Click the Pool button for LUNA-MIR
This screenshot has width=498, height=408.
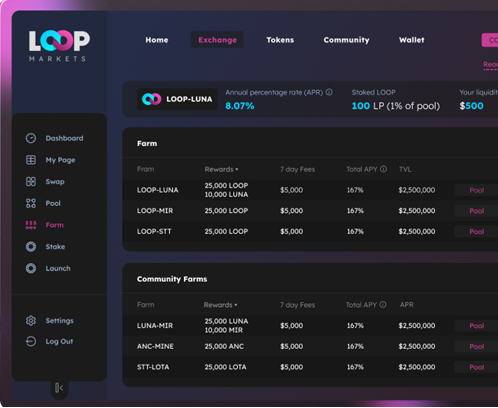476,326
